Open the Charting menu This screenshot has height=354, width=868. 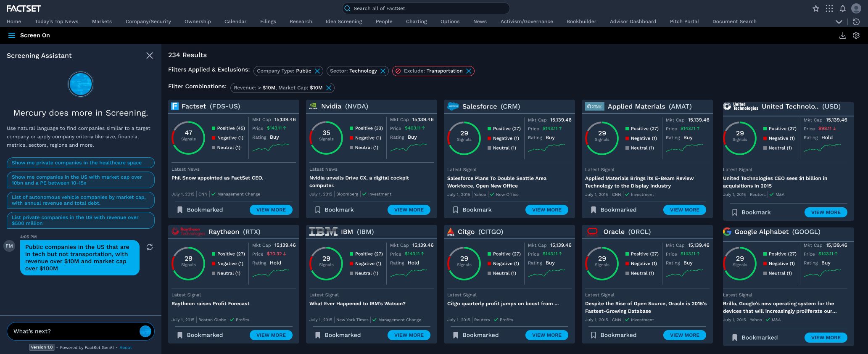coord(417,21)
